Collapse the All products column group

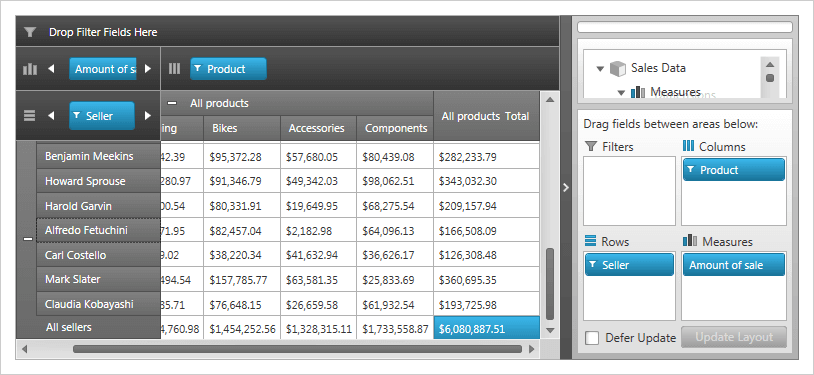pos(172,103)
